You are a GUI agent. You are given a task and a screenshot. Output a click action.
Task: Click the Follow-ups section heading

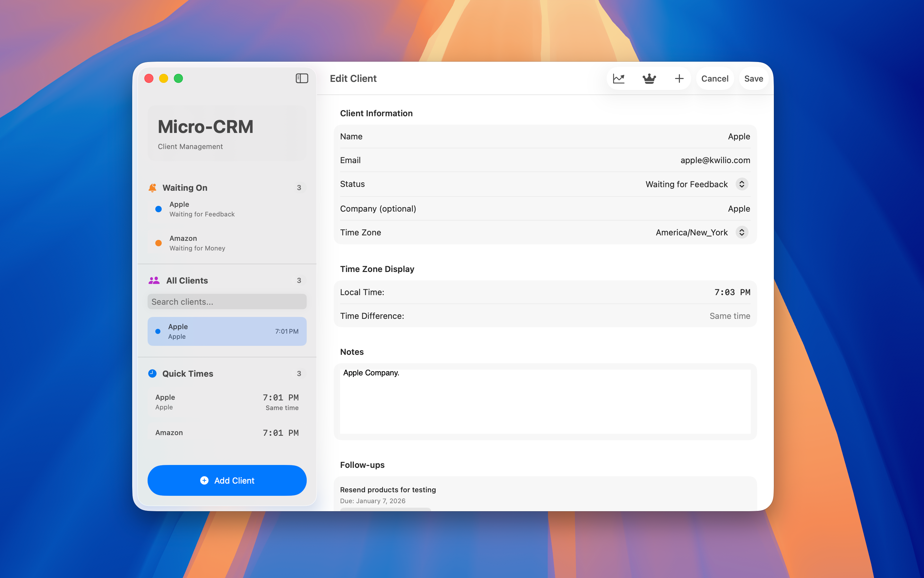click(x=362, y=465)
